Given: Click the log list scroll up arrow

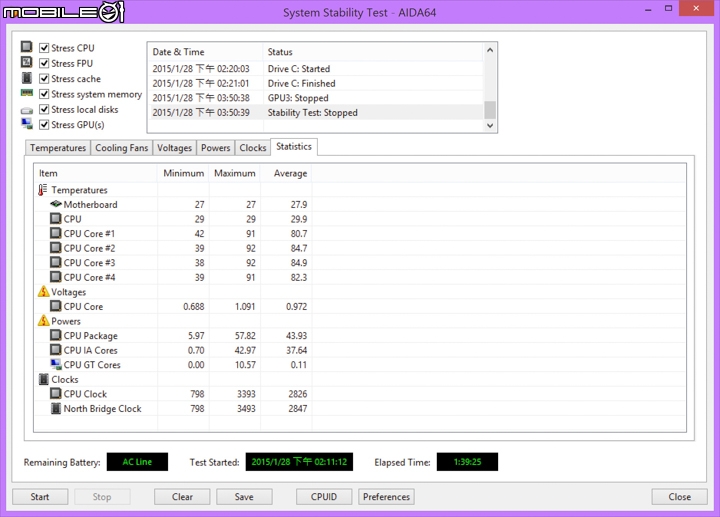Looking at the screenshot, I should pos(490,50).
